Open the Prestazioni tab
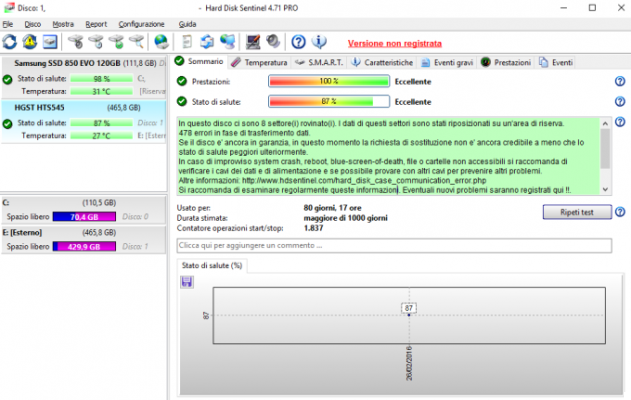Screen dimensions: 631x400 506,63
